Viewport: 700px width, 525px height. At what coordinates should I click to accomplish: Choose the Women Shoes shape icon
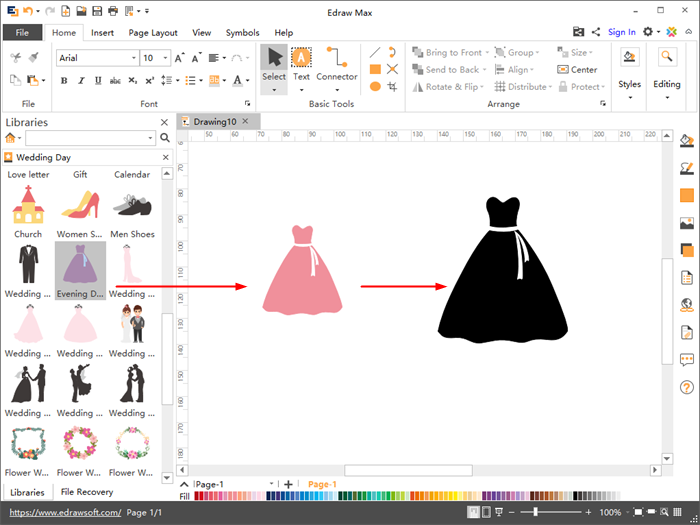point(80,207)
